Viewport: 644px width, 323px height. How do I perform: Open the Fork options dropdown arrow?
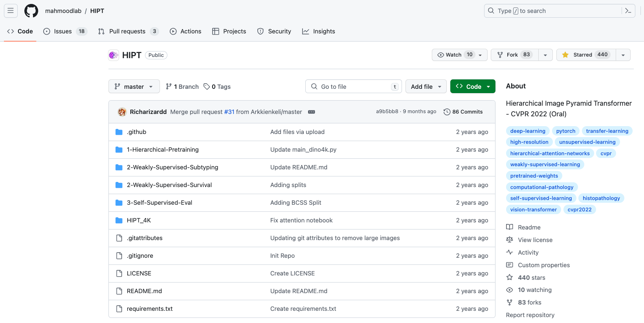click(x=545, y=55)
